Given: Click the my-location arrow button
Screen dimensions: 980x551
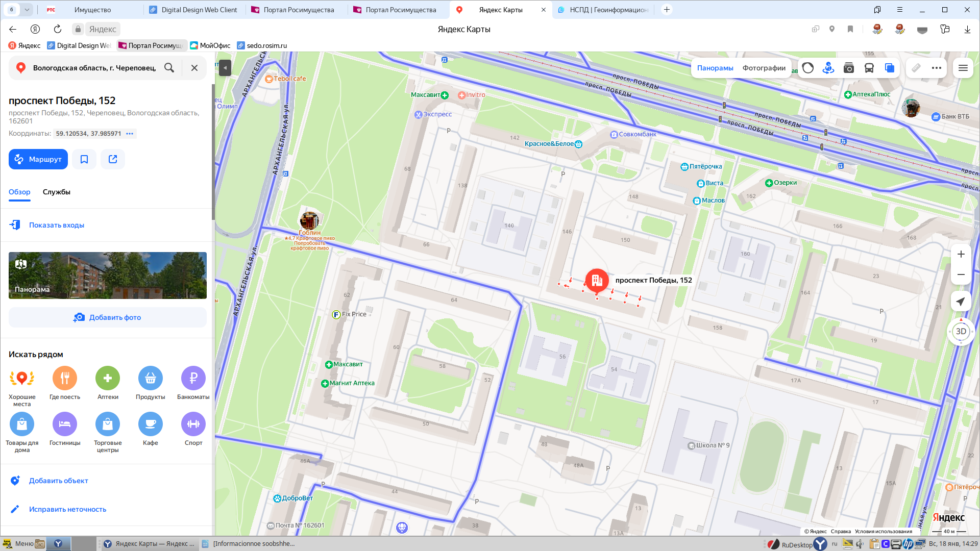Looking at the screenshot, I should tap(961, 302).
